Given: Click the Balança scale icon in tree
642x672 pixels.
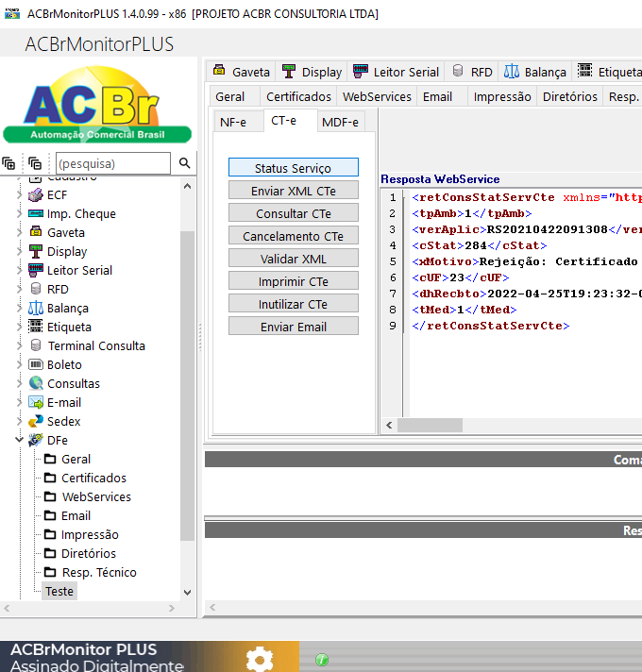Looking at the screenshot, I should pos(36,308).
